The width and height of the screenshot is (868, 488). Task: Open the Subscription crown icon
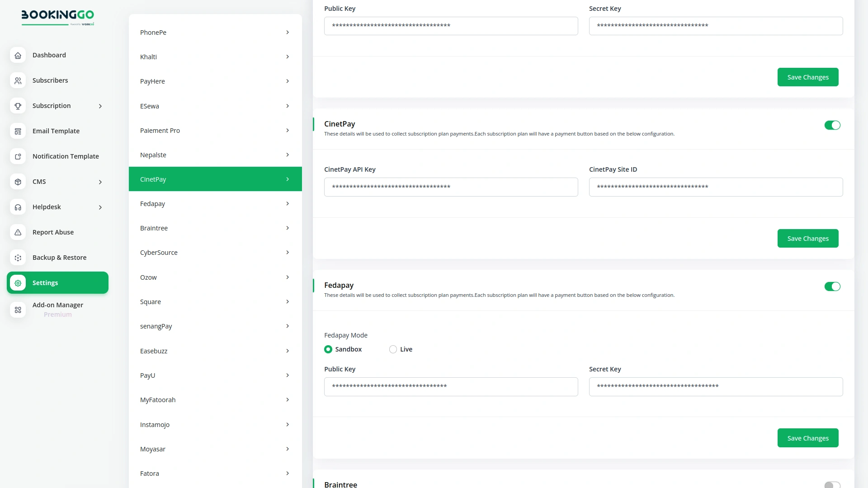[18, 106]
